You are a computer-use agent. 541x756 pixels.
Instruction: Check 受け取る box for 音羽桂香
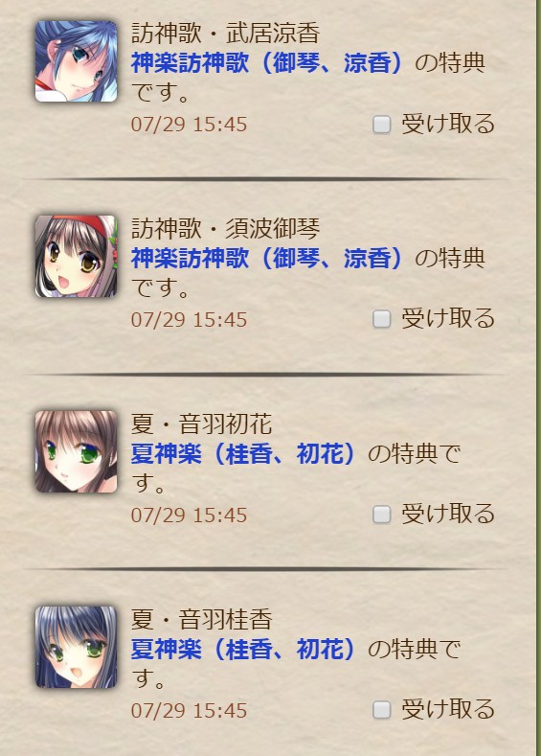pos(381,710)
